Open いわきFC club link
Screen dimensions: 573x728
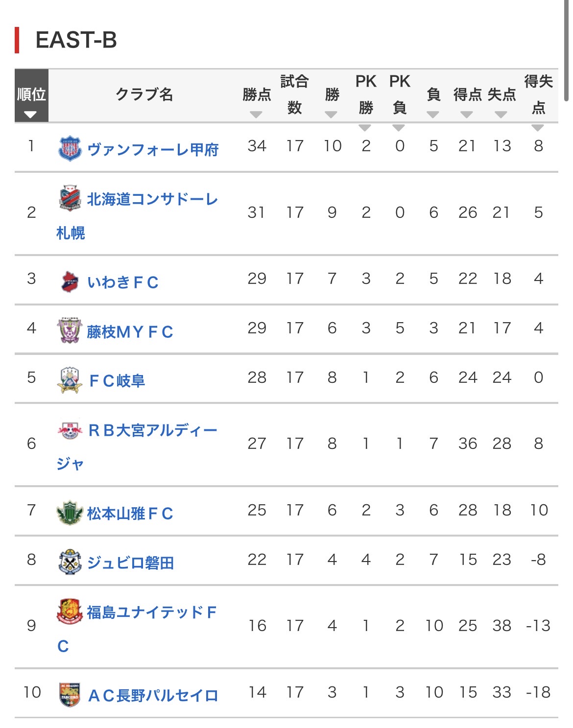[123, 282]
